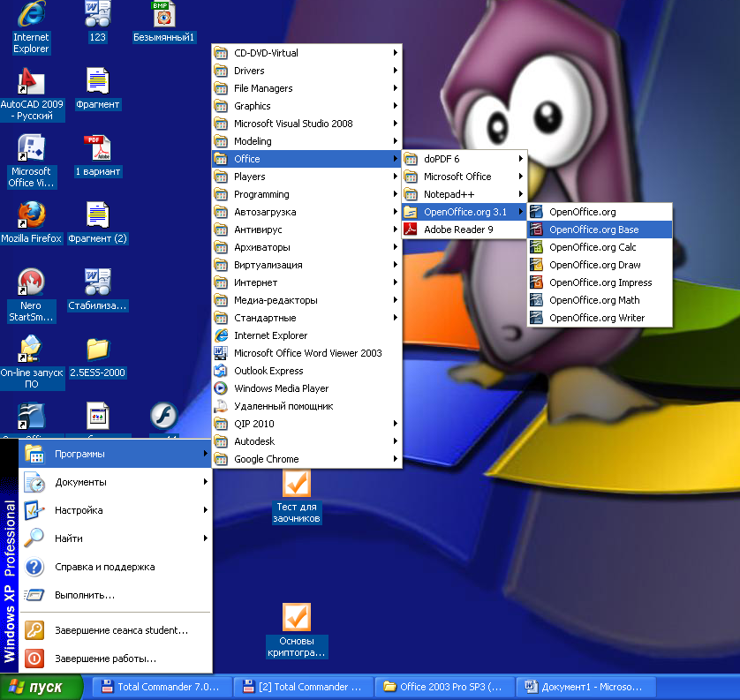Select the 123 Word document icon
The image size is (740, 700).
click(x=98, y=22)
